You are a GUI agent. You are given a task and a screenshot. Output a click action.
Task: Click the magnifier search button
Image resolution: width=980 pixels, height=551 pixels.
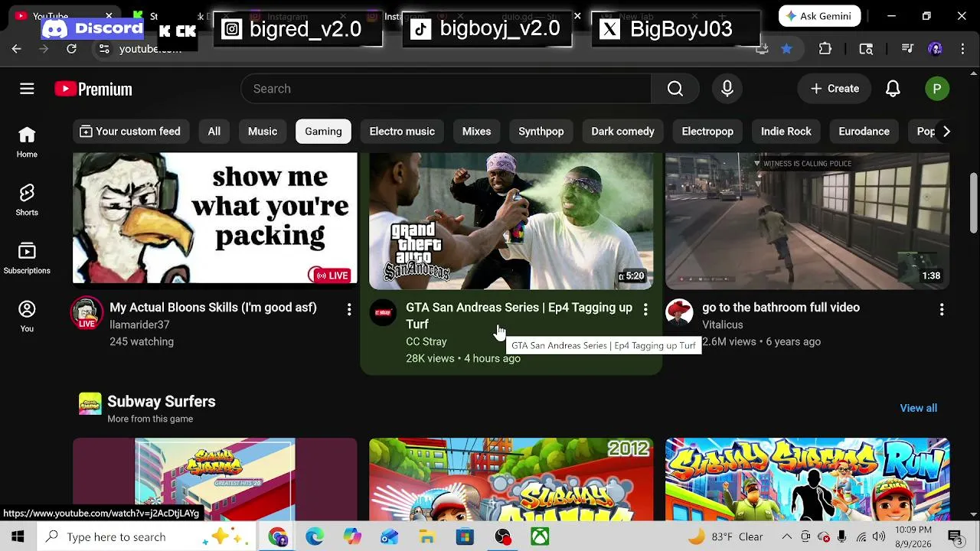tap(675, 89)
